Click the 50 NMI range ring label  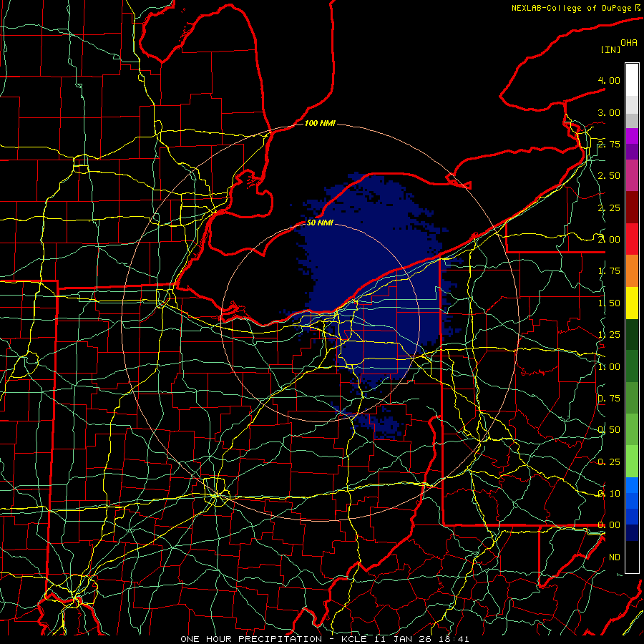click(320, 223)
